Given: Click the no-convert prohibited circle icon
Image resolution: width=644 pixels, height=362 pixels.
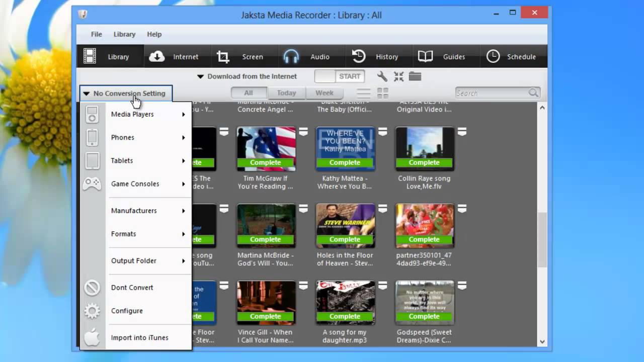Looking at the screenshot, I should [92, 288].
